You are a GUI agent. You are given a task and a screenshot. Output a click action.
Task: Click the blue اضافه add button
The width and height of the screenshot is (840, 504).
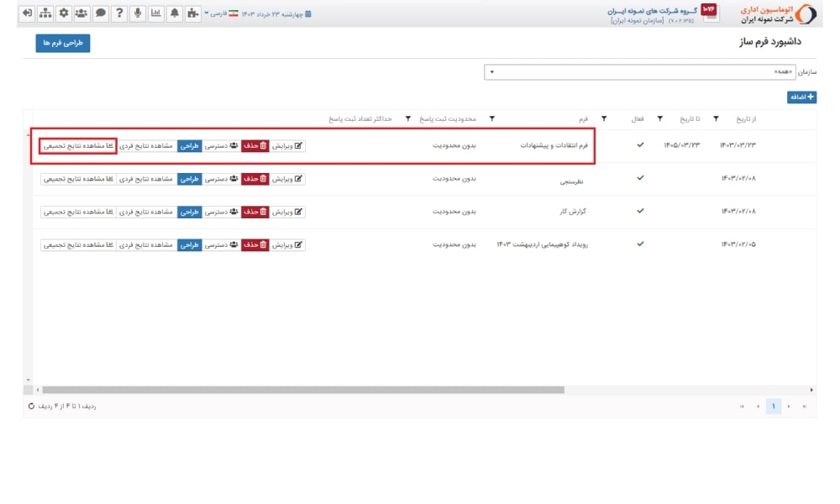pyautogui.click(x=801, y=97)
